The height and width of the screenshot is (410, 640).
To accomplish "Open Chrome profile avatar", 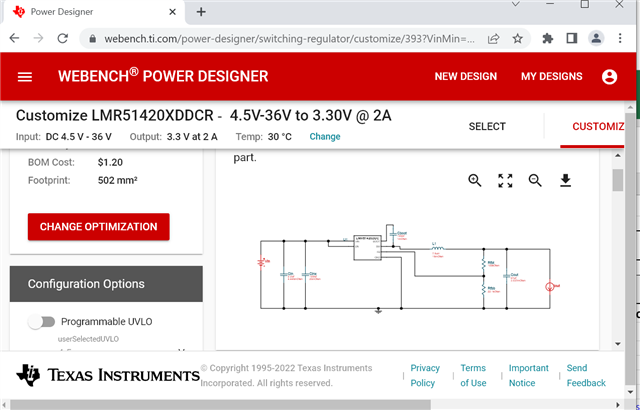I will [596, 38].
